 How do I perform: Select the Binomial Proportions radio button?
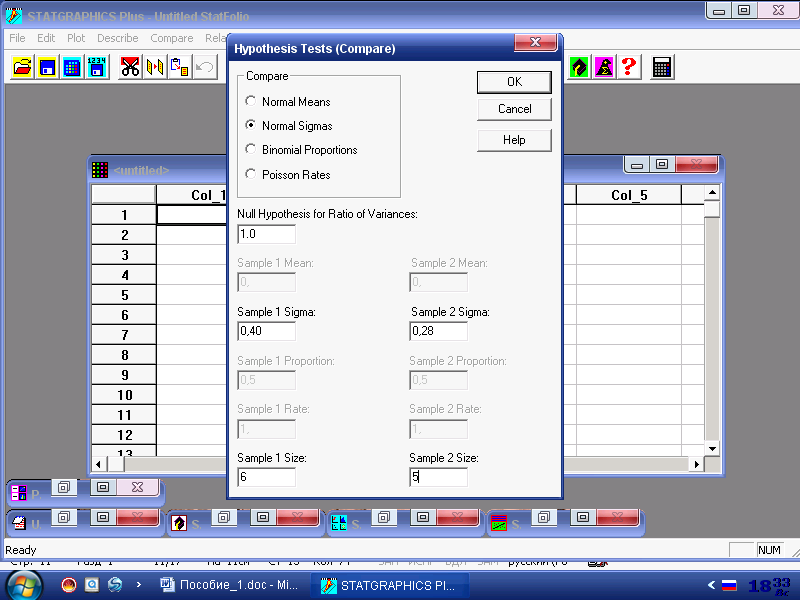(251, 149)
